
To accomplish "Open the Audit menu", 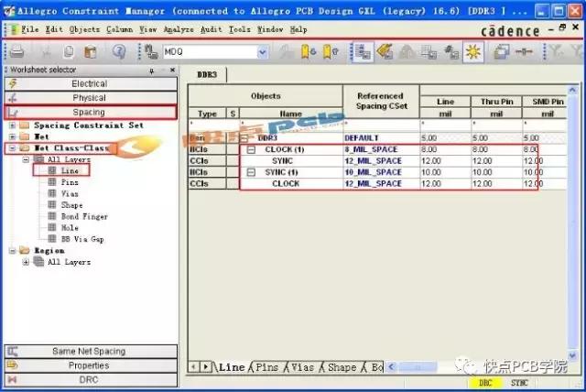I will click(212, 29).
